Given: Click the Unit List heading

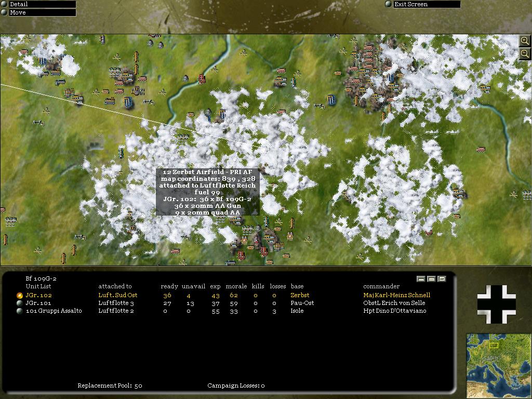Looking at the screenshot, I should click(x=38, y=286).
